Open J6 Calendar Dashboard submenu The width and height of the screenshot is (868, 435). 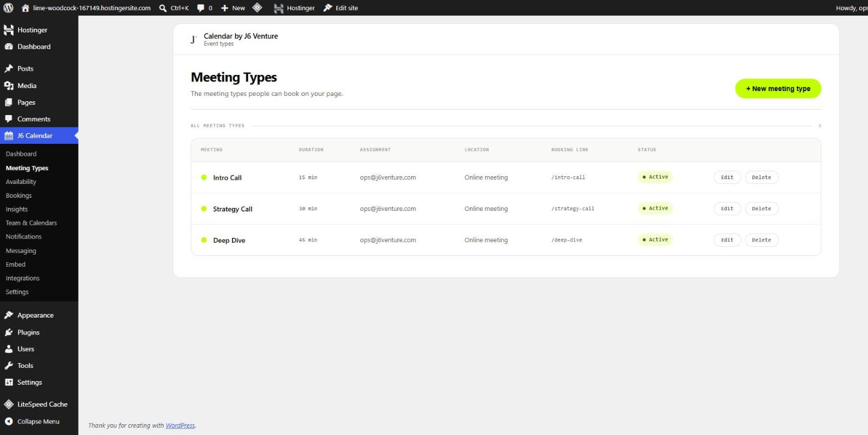coord(21,154)
